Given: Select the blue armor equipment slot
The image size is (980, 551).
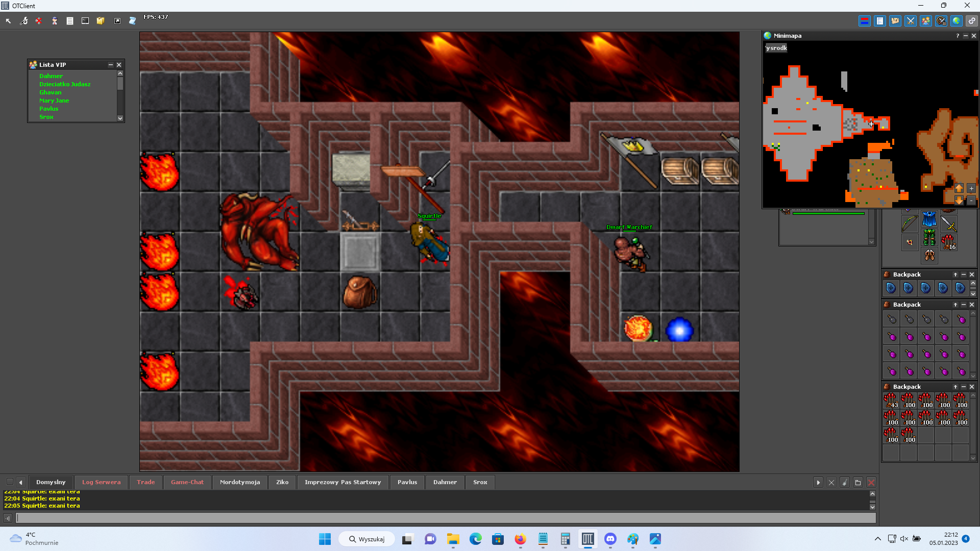Looking at the screenshot, I should (x=929, y=219).
